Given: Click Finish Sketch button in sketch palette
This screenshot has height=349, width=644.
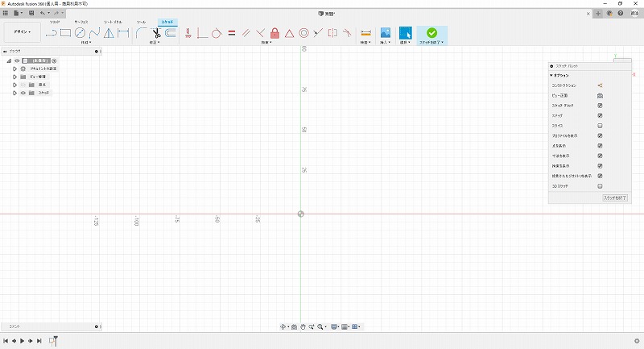Looking at the screenshot, I should (615, 197).
